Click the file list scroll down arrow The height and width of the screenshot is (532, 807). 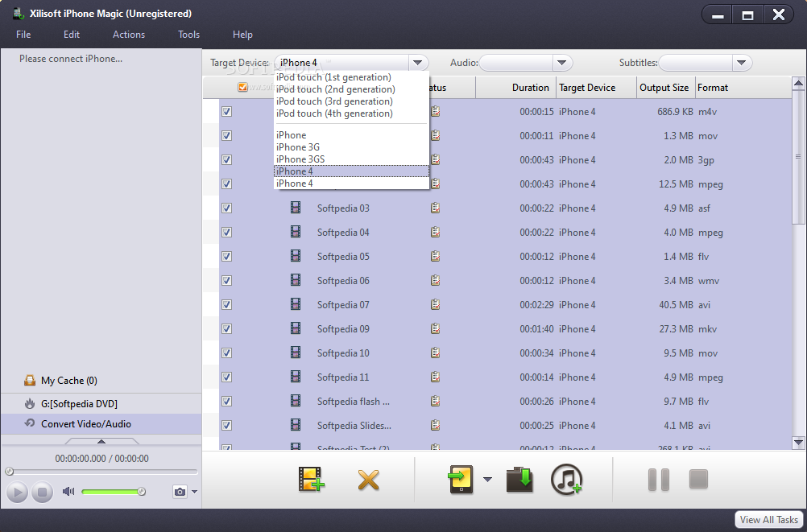(x=798, y=443)
